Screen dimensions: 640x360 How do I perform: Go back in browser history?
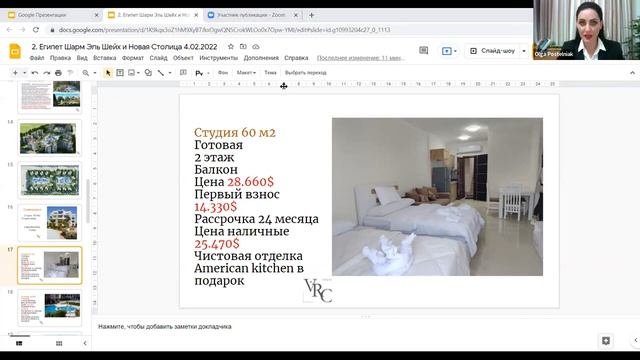pos(9,30)
